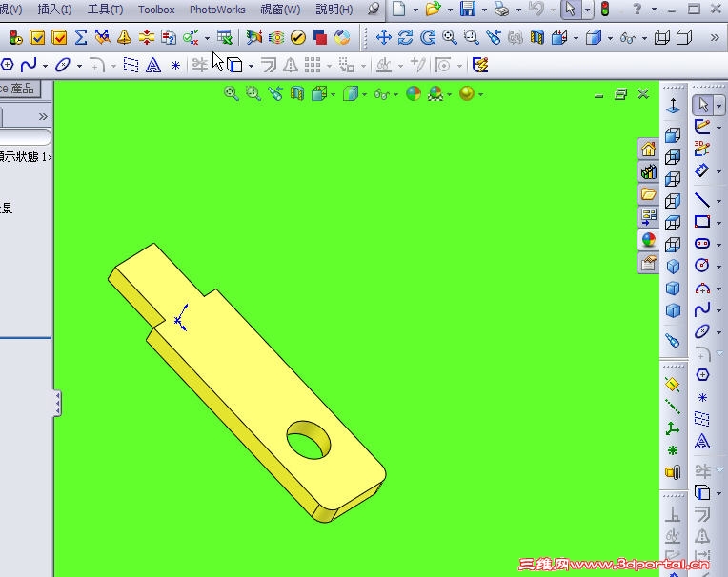Insert a reference Axis
728x577 pixels.
click(x=673, y=407)
